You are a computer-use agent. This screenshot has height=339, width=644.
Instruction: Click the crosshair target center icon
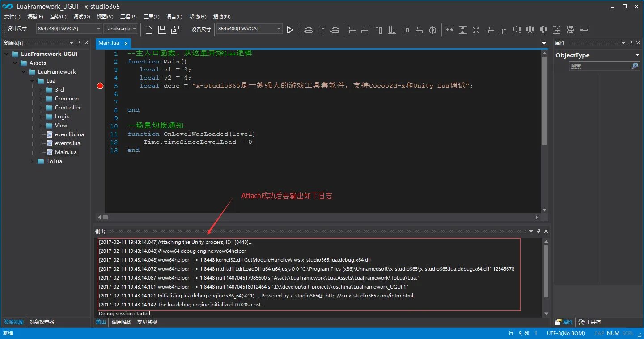[432, 30]
